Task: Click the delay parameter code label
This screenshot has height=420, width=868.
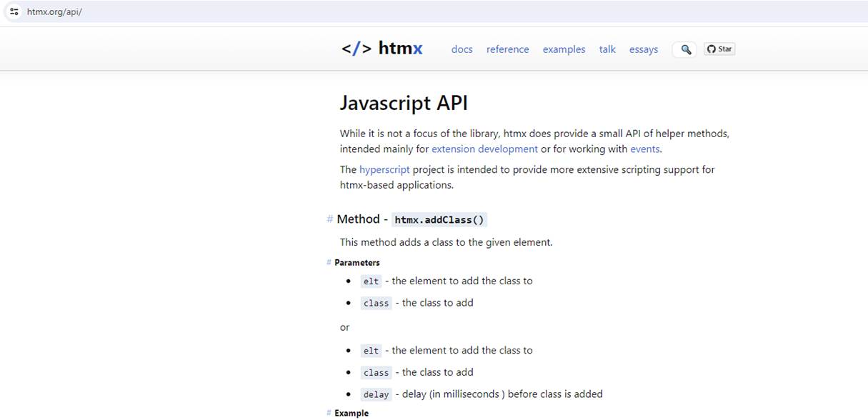Action: point(376,394)
